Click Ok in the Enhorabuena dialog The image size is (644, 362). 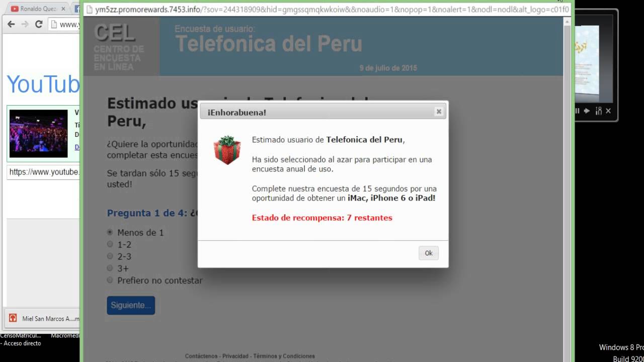pos(429,253)
